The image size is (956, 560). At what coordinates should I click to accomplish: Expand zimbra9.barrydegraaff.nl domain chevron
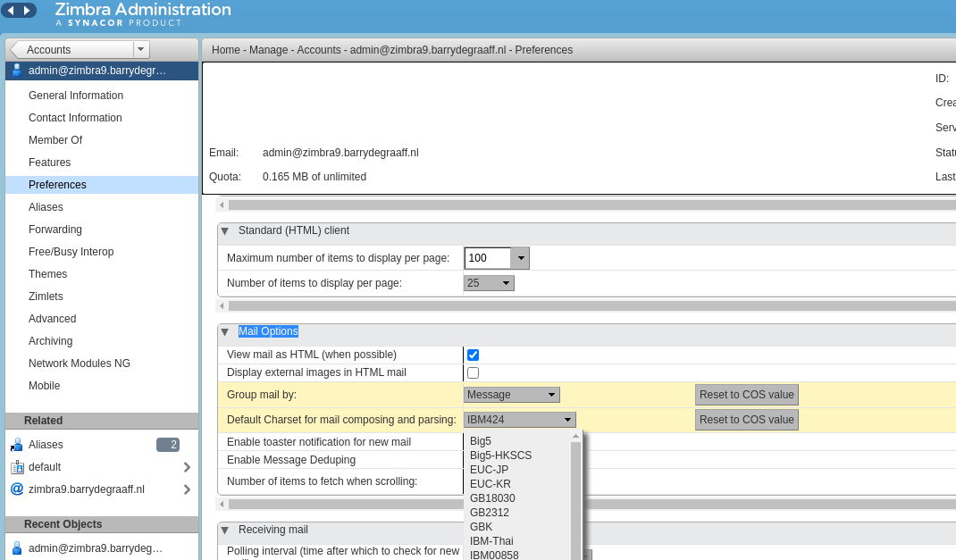point(187,489)
